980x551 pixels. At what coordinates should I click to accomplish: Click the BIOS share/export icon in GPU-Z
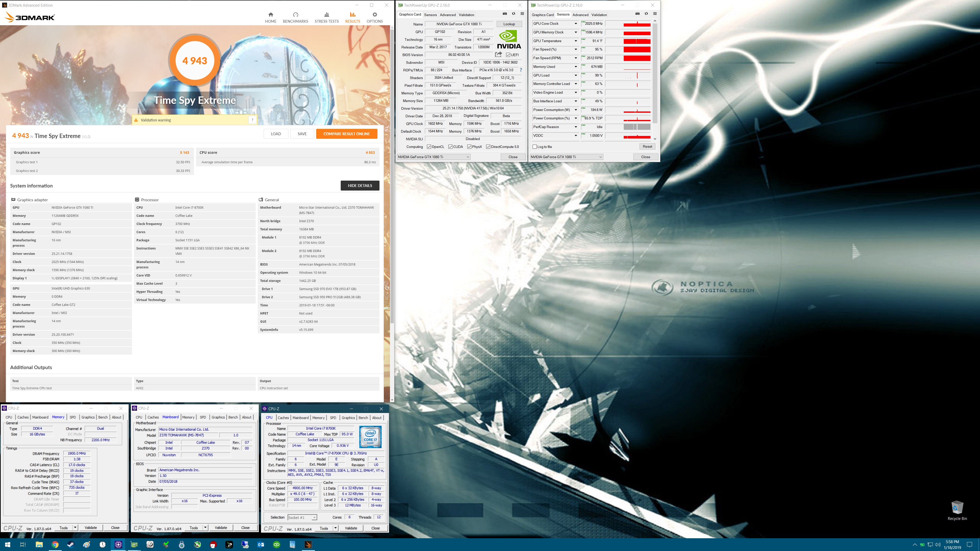click(x=498, y=54)
